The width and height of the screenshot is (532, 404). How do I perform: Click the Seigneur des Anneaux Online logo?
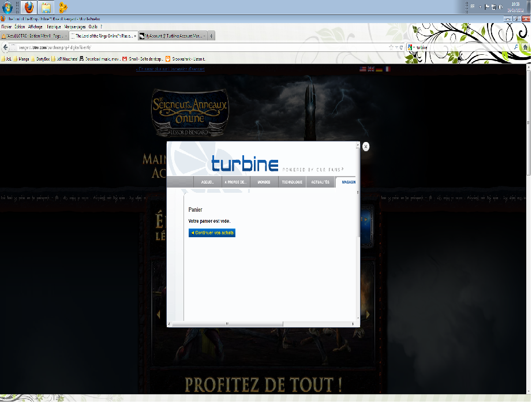(x=190, y=113)
